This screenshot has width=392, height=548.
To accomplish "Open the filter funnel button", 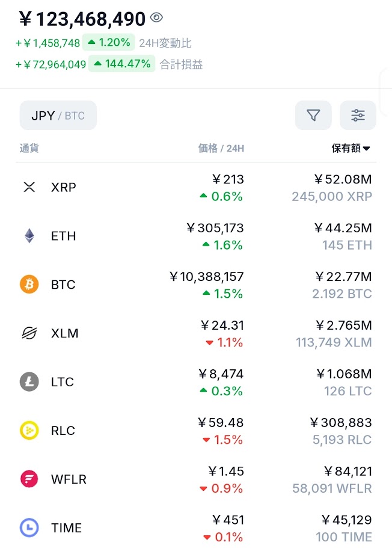I will click(x=313, y=115).
